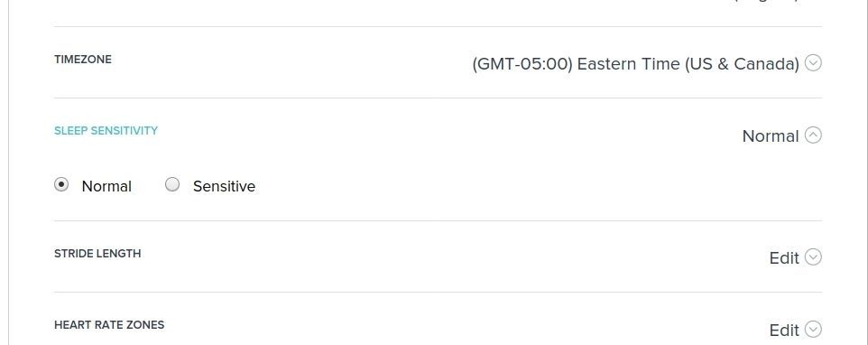Expand the HEART RATE ZONES heading

[109, 325]
